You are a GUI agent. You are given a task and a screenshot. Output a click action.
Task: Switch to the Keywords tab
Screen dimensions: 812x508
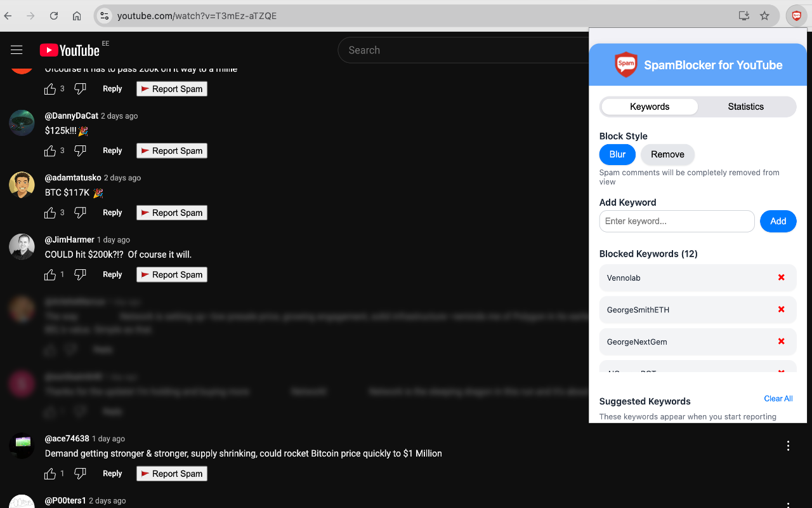pos(650,107)
